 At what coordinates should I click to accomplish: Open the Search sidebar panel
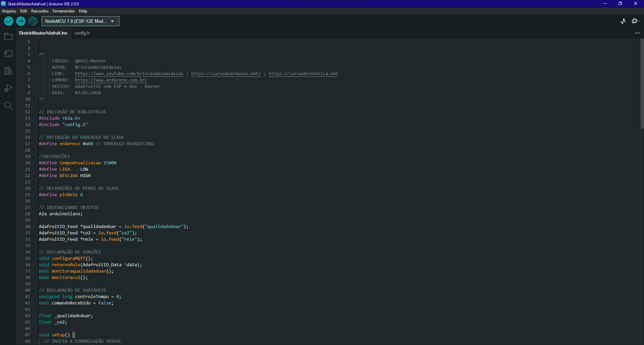[8, 106]
